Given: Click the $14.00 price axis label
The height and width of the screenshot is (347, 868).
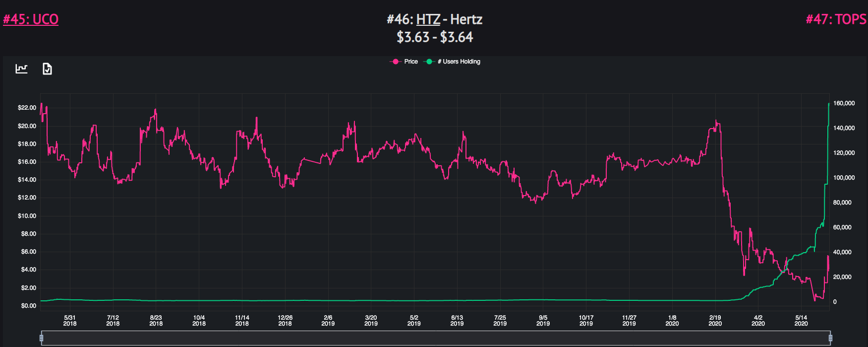Looking at the screenshot, I should 27,180.
